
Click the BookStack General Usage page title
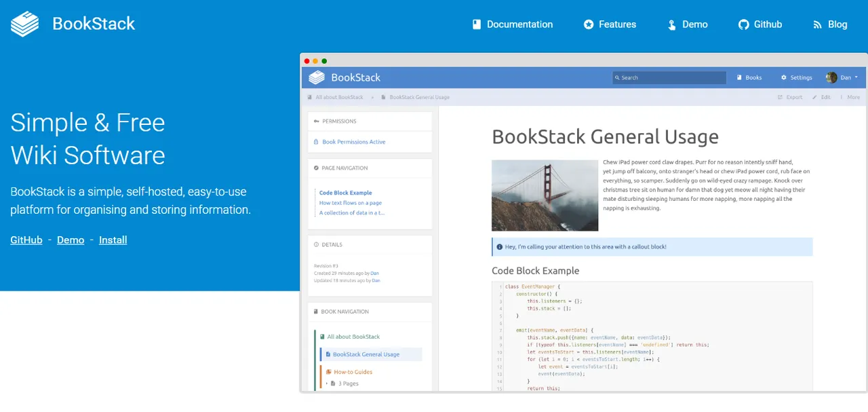(605, 136)
